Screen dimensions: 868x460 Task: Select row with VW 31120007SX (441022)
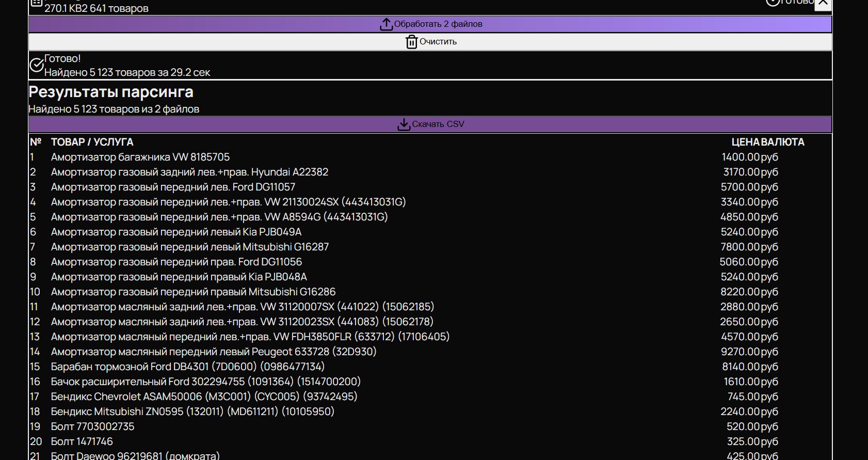pyautogui.click(x=430, y=307)
